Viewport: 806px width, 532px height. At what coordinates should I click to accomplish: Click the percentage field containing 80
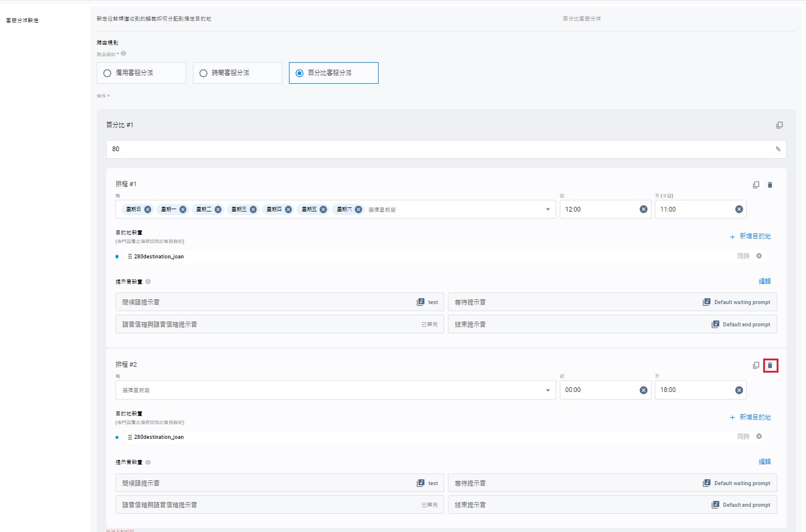[x=446, y=149]
